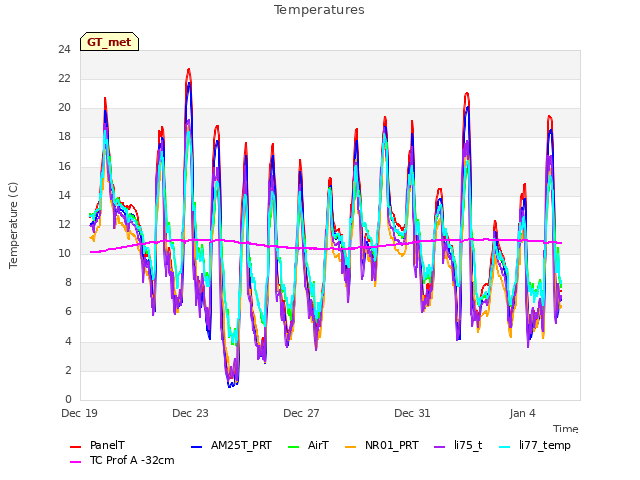Click the GT_met annotation label
This screenshot has height=480, width=640.
[x=109, y=42]
